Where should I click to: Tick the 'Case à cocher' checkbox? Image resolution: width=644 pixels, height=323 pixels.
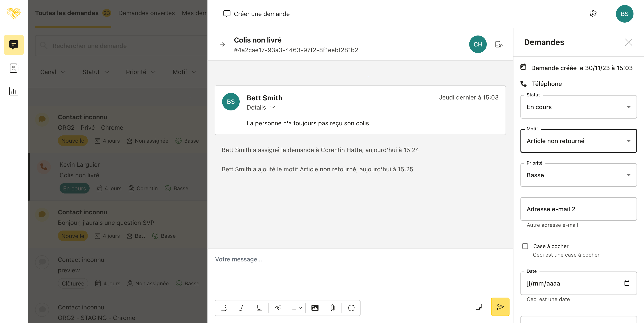click(x=525, y=246)
